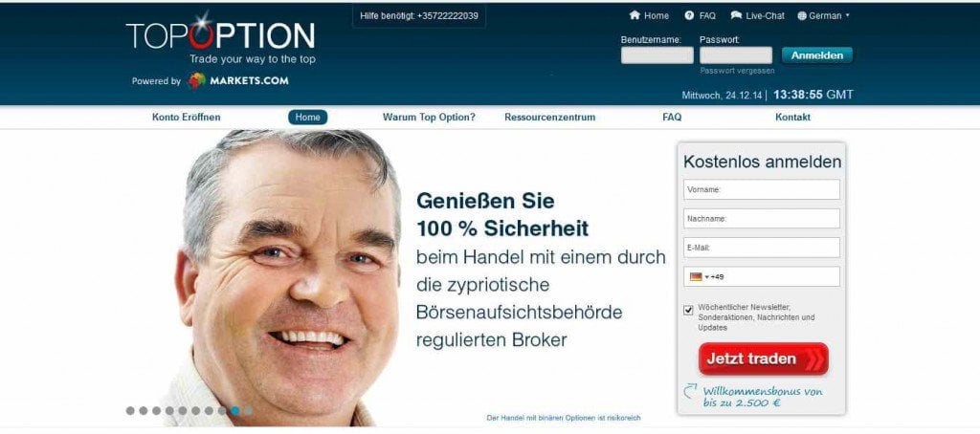This screenshot has height=434, width=980.
Task: Expand the German language dropdown
Action: point(848,15)
